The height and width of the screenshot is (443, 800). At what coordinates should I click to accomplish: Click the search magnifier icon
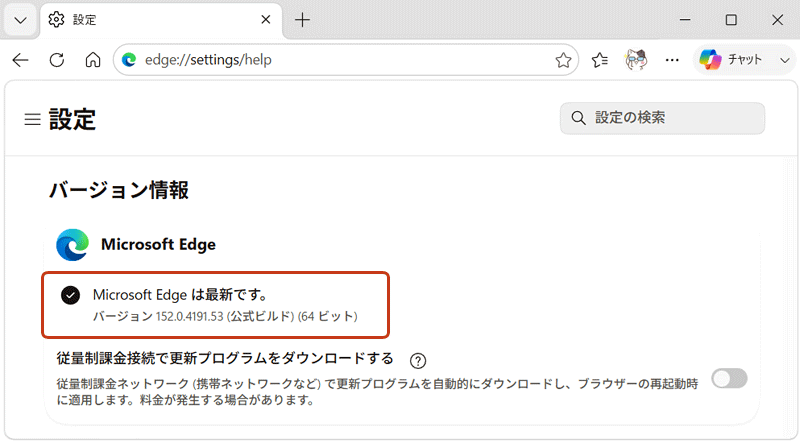pos(578,118)
